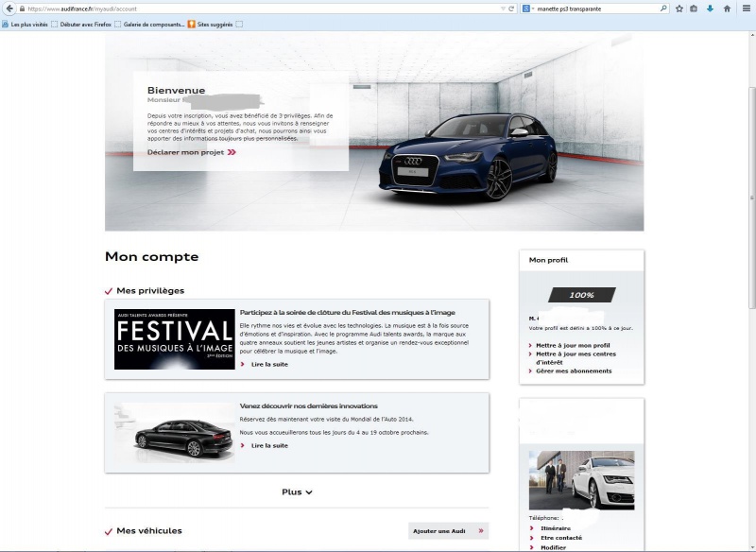Click 'Gérer mes abonnements'
The image size is (756, 552).
tap(574, 371)
